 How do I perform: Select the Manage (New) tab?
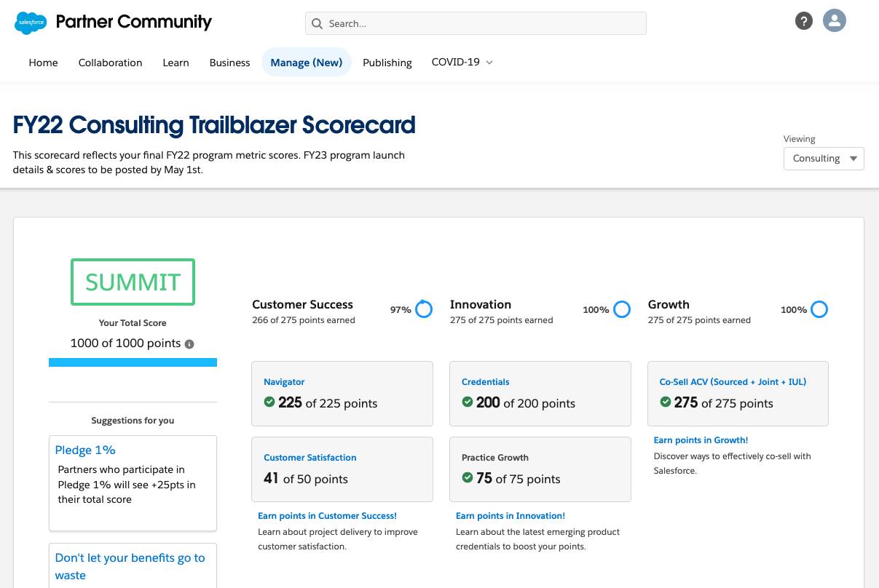[x=307, y=63]
